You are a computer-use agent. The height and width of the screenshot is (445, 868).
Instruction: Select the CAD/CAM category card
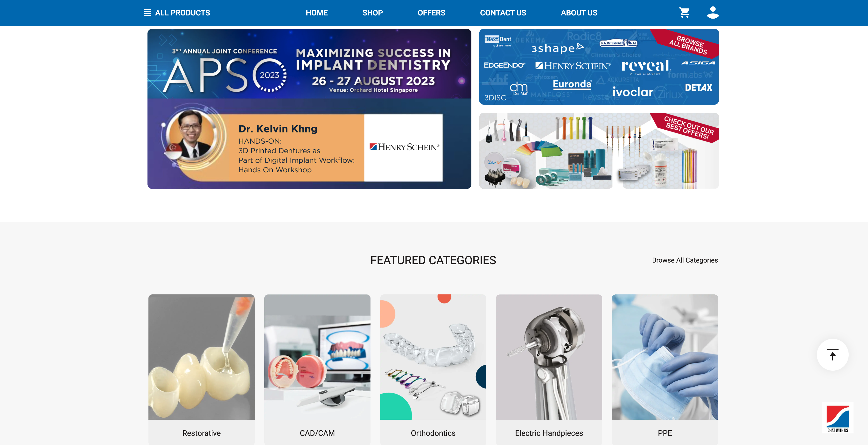coord(317,369)
